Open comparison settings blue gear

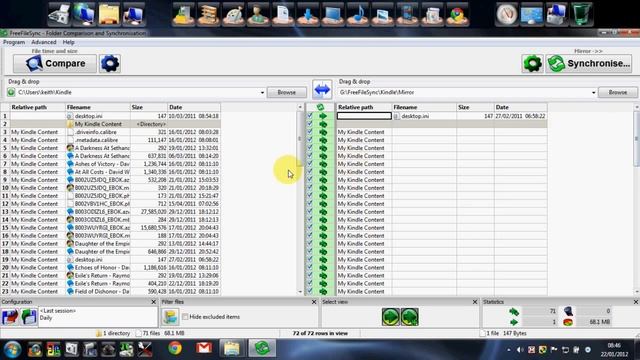coord(110,63)
